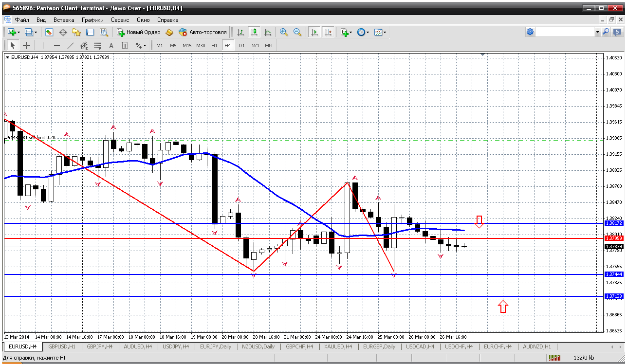Open the MetaEditor book icon
The height and width of the screenshot is (364, 627).
click(169, 32)
